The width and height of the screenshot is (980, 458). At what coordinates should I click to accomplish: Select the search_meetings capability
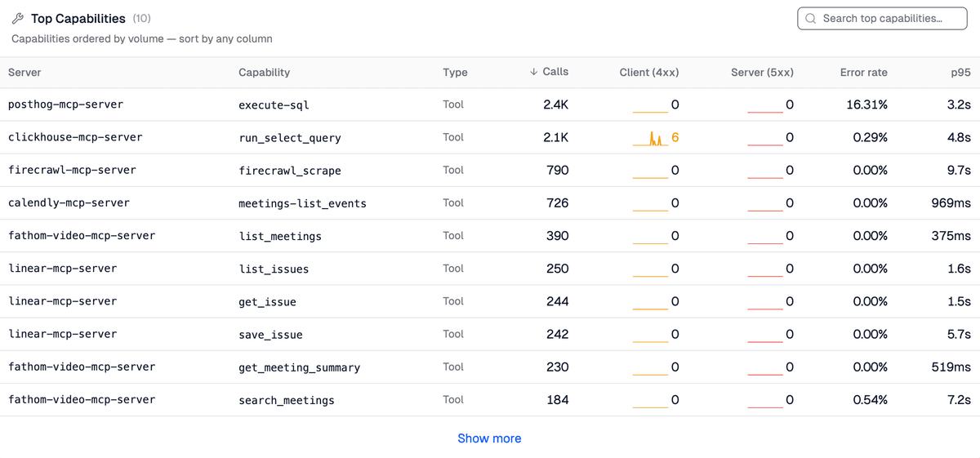(286, 400)
